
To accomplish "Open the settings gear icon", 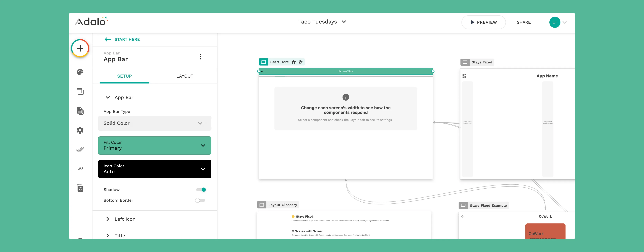I will (x=80, y=130).
